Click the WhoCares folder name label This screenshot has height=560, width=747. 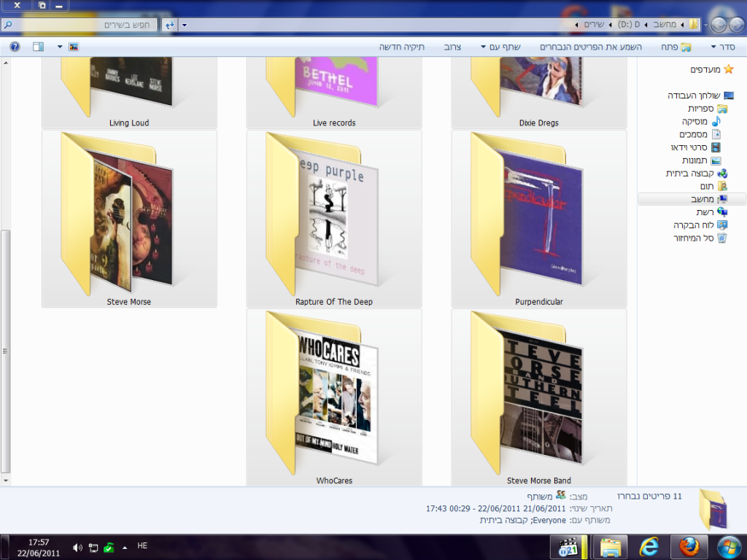point(334,481)
